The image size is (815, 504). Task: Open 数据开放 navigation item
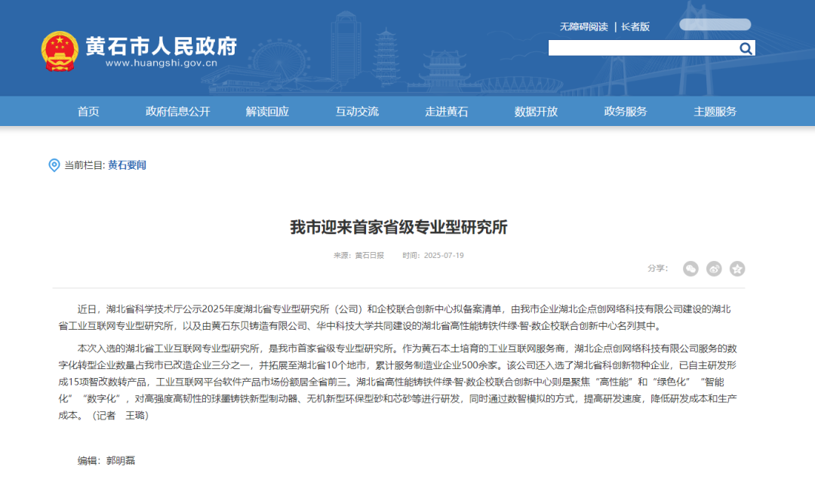pyautogui.click(x=536, y=112)
